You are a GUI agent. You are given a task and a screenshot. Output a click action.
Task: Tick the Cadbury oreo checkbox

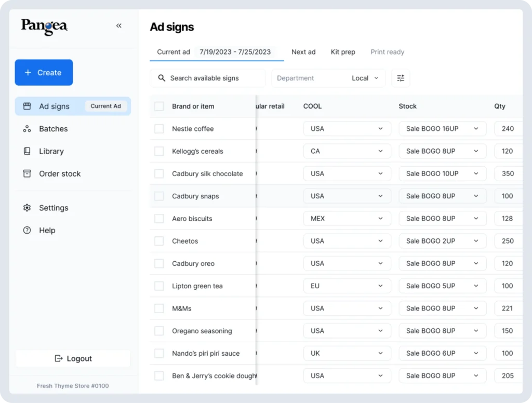point(159,264)
